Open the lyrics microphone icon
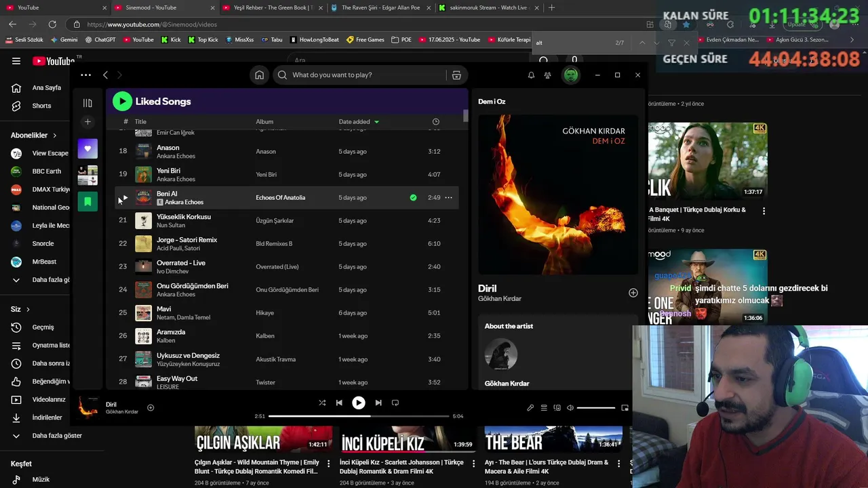This screenshot has width=868, height=488. pyautogui.click(x=530, y=408)
